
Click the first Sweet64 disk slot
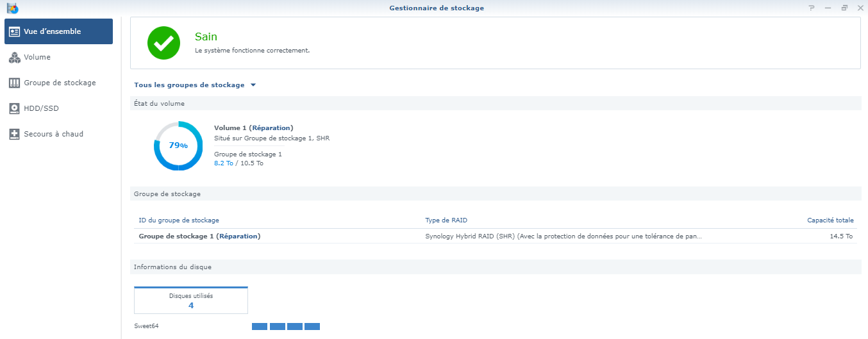(x=260, y=327)
